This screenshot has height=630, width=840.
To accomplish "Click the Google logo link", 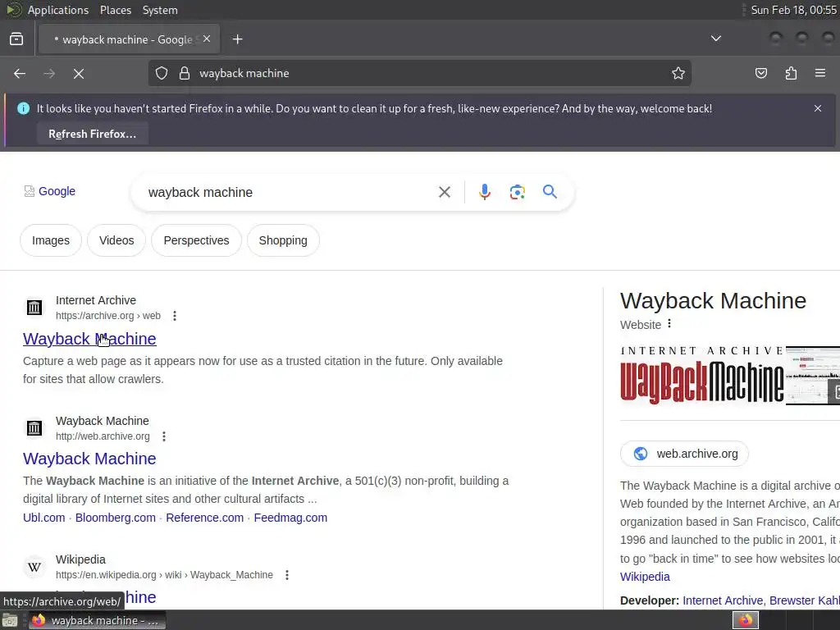I will tap(50, 191).
